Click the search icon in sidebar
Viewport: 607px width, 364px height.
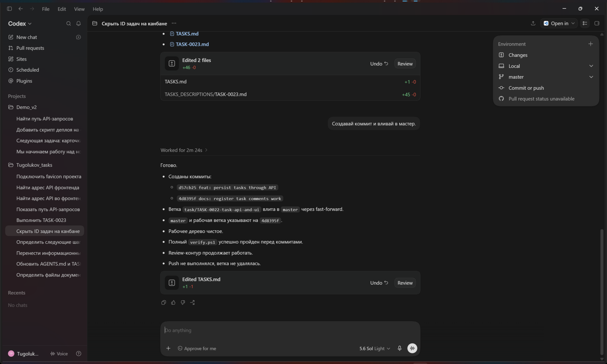pos(68,23)
